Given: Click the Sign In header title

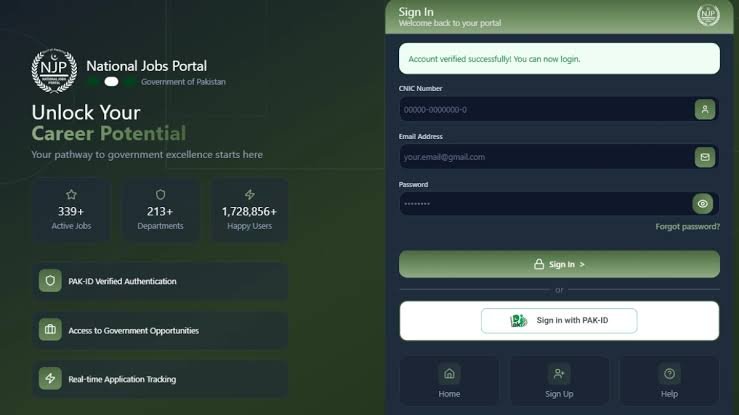Looking at the screenshot, I should click(416, 12).
